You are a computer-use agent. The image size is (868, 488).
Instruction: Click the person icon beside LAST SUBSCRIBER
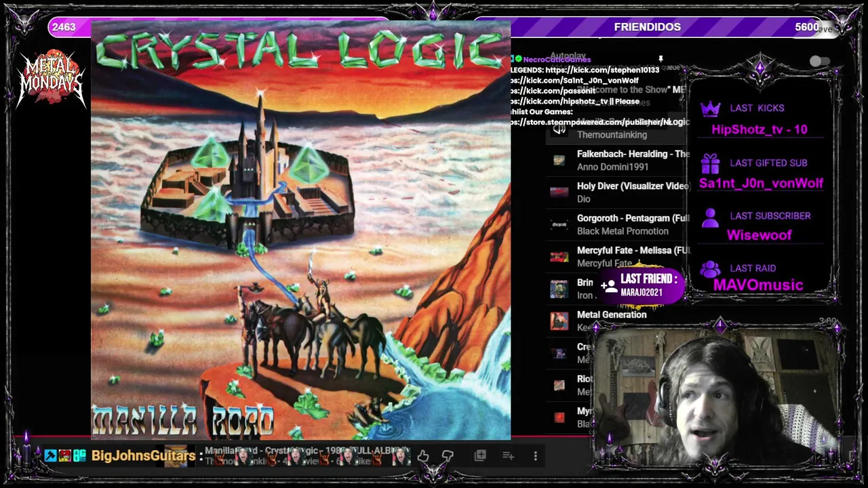click(x=710, y=217)
